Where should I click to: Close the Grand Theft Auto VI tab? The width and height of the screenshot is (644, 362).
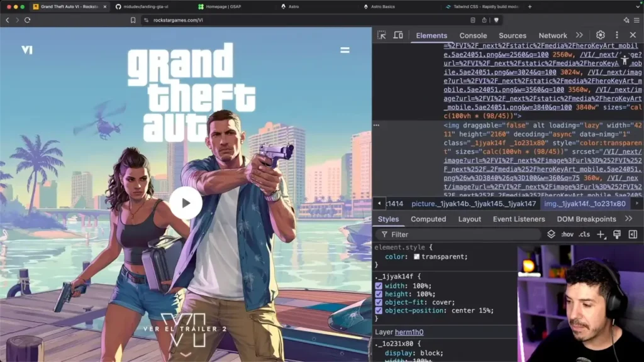pos(105,6)
